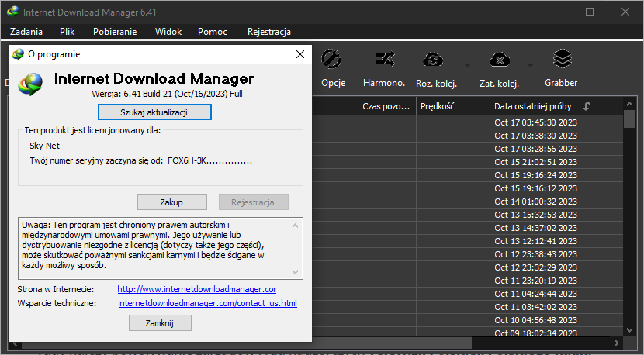Select row dated Oct 15 19:16:24 2023
This screenshot has width=644, height=355.
(x=535, y=175)
